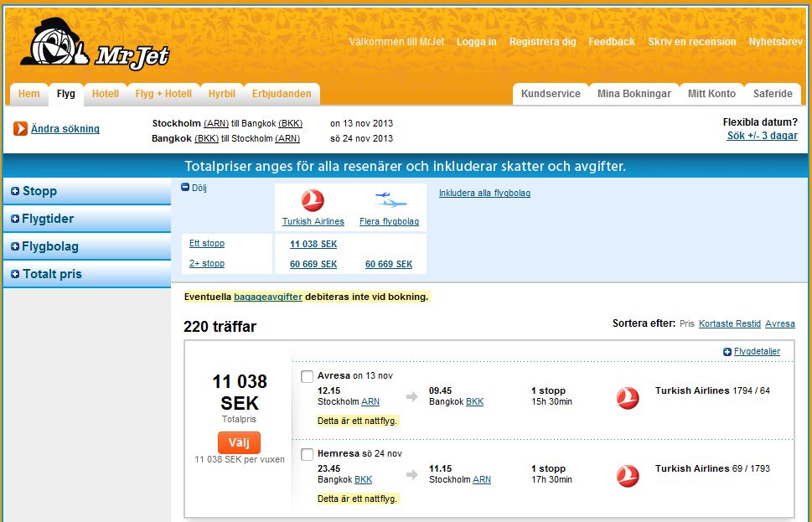Click the BKK link in the search summary outbound line

pyautogui.click(x=291, y=124)
